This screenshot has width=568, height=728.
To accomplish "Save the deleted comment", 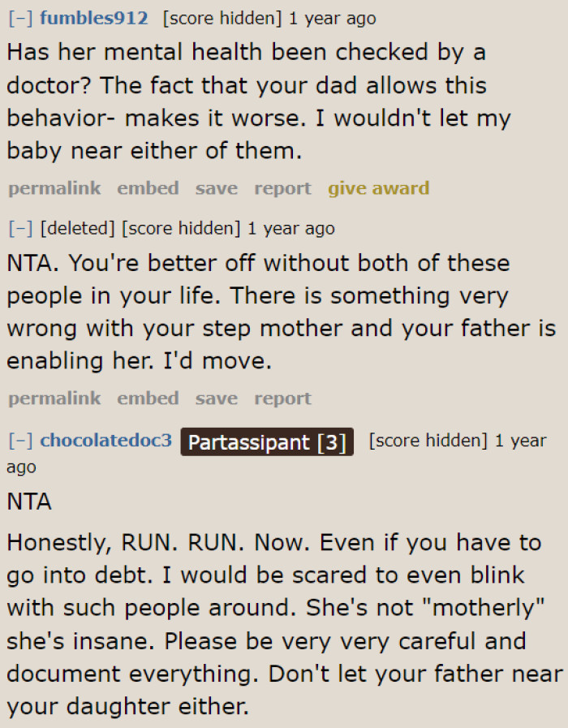I will pyautogui.click(x=216, y=398).
